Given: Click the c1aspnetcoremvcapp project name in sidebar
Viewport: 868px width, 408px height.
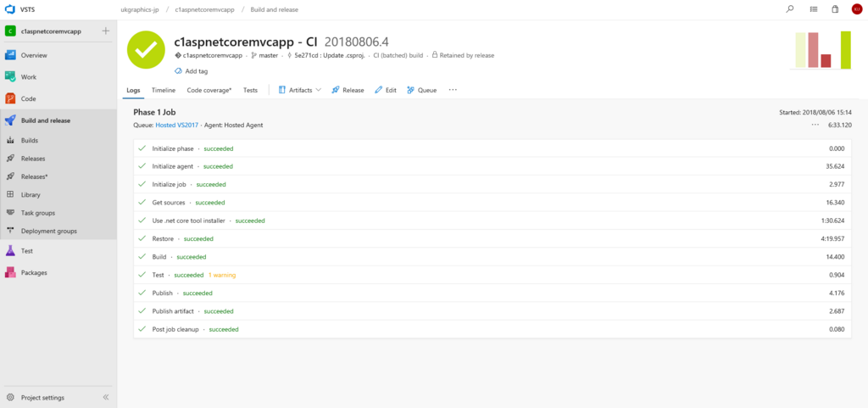Looking at the screenshot, I should (51, 31).
